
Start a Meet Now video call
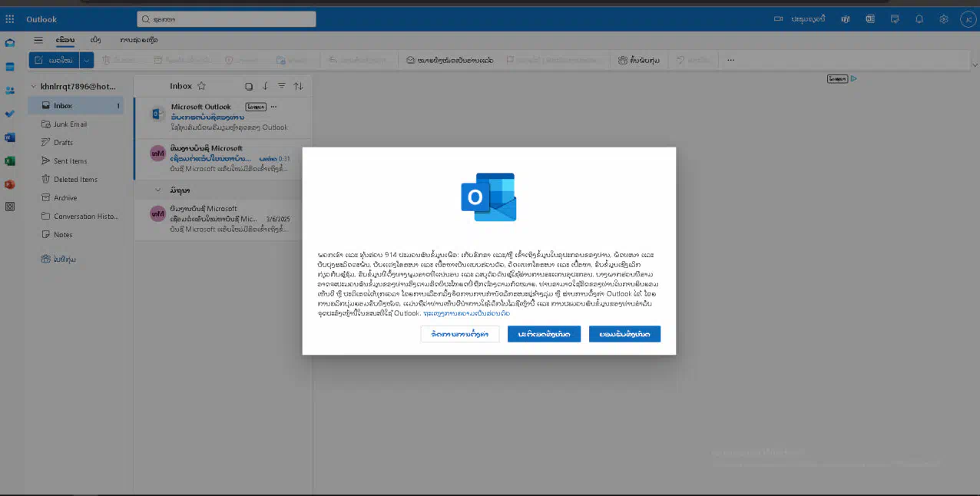(800, 19)
